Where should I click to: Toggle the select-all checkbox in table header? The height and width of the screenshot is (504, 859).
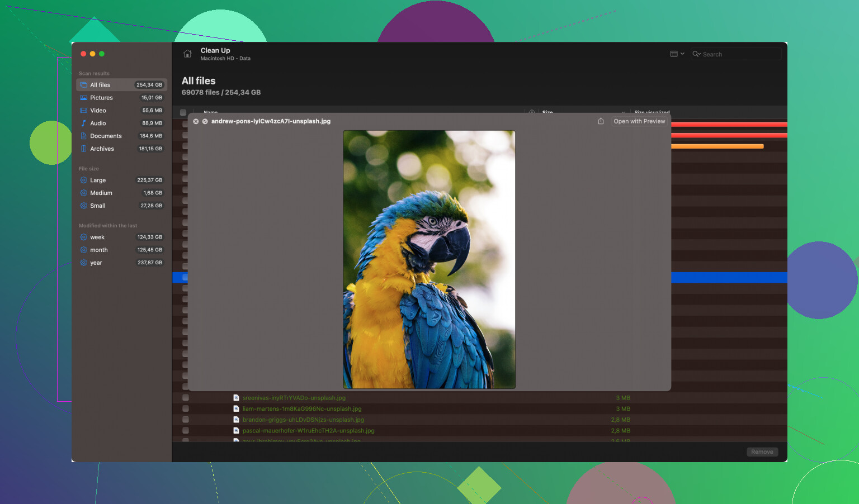click(x=183, y=112)
